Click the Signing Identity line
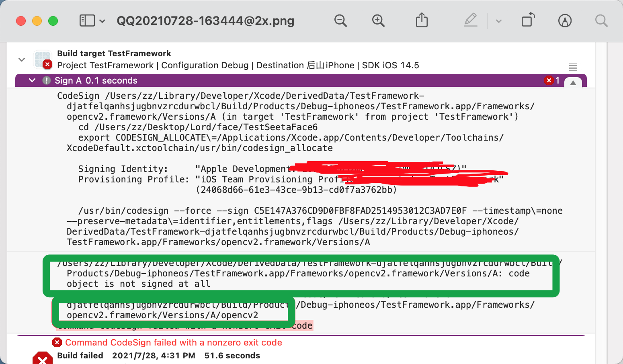Screen dimensions: 623x364 pyautogui.click(x=273, y=169)
